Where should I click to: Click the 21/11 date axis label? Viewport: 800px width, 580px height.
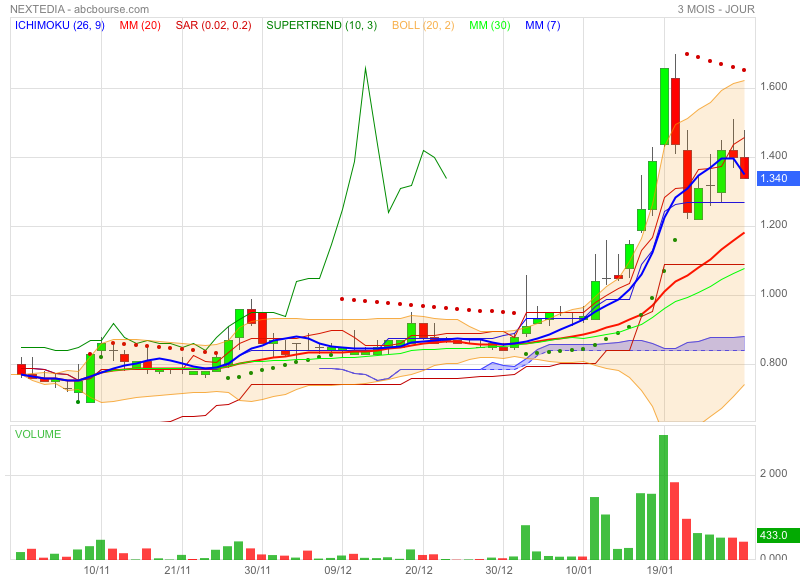click(177, 570)
